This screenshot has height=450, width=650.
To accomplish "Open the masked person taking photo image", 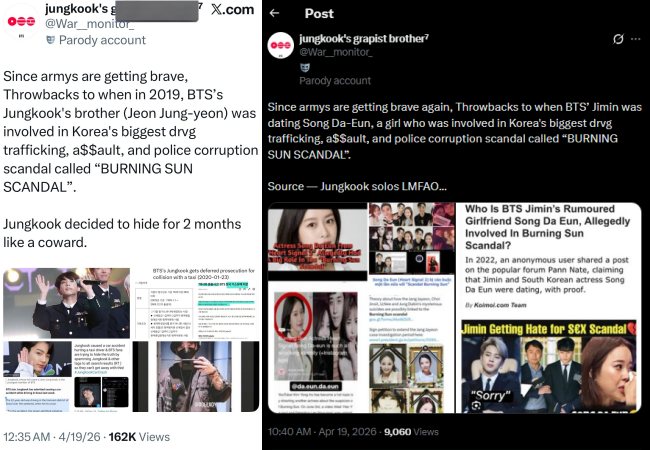I will coord(196,376).
